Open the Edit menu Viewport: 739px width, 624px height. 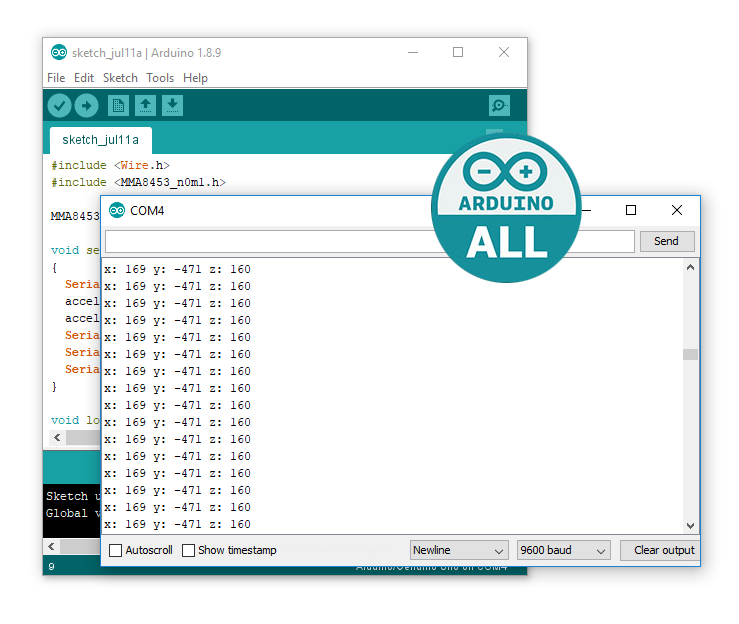[84, 78]
